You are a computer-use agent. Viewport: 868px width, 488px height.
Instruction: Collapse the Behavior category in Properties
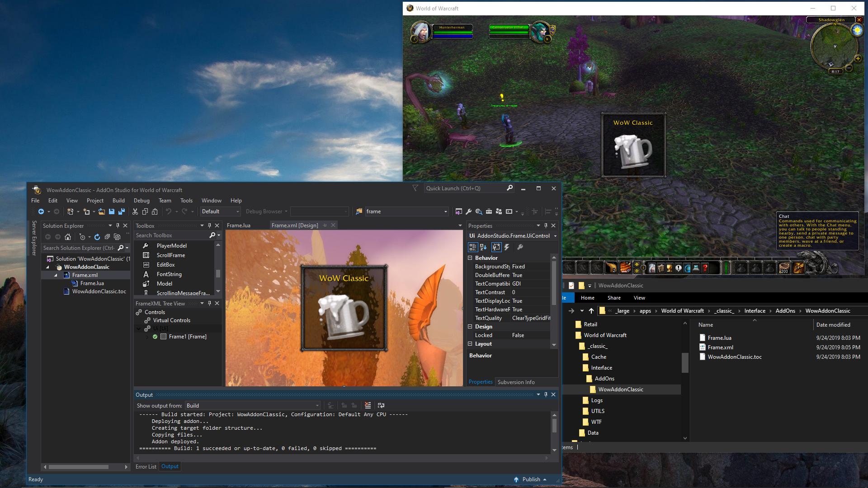[x=470, y=258]
